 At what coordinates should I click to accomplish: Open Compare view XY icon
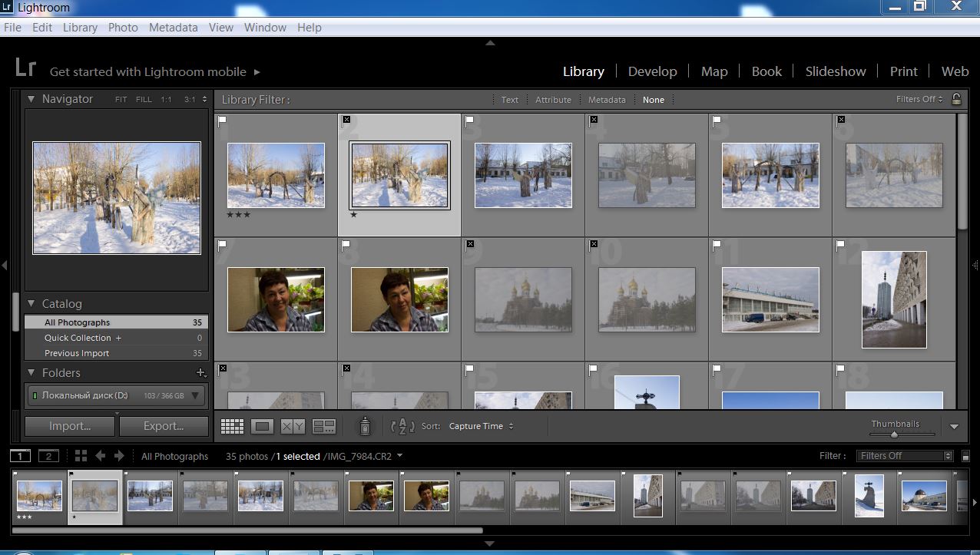(293, 426)
